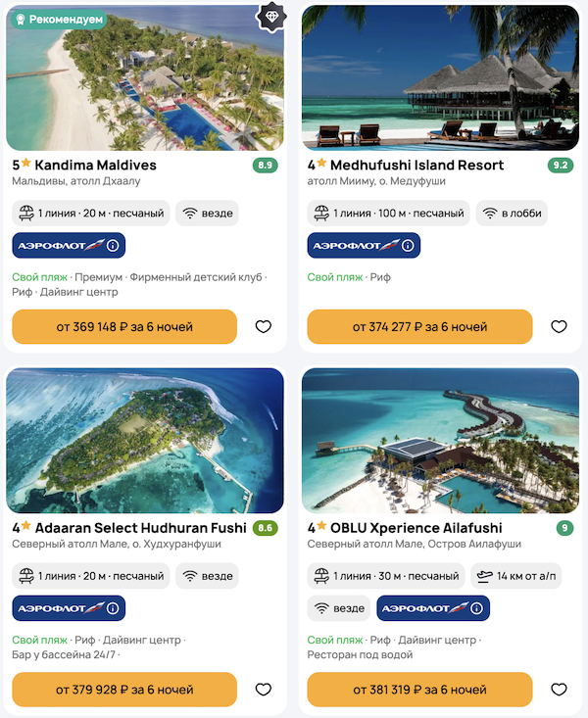Click Adaaran Select Hudhuran Fushi aerial photo
The height and width of the screenshot is (718, 588).
(145, 441)
